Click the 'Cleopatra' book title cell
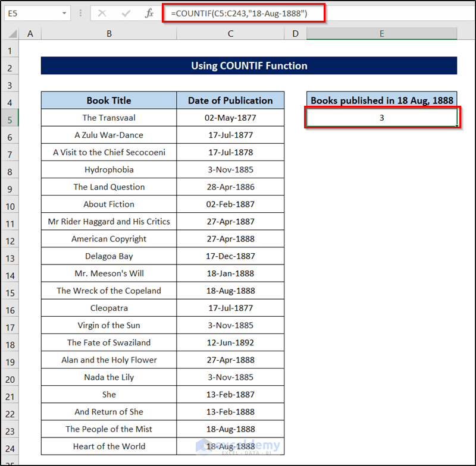This screenshot has width=476, height=466. (x=109, y=308)
